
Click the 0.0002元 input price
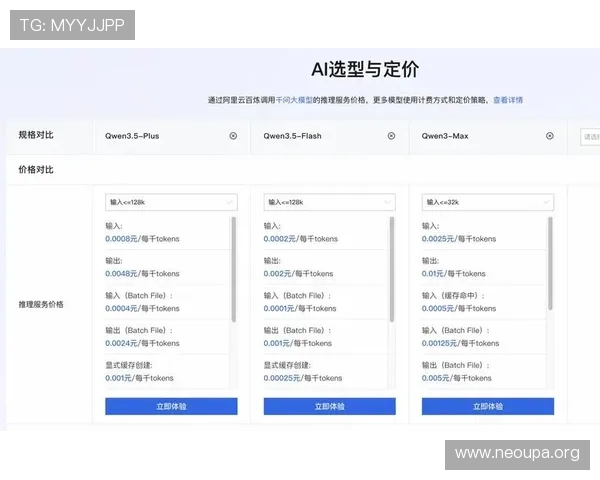click(279, 239)
